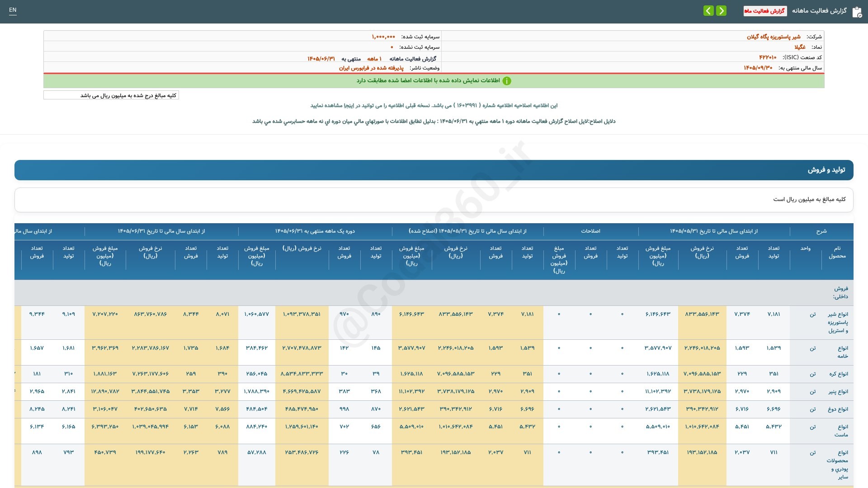868x488 pixels.
Task: Click the نام محصول column header
Action: click(837, 252)
